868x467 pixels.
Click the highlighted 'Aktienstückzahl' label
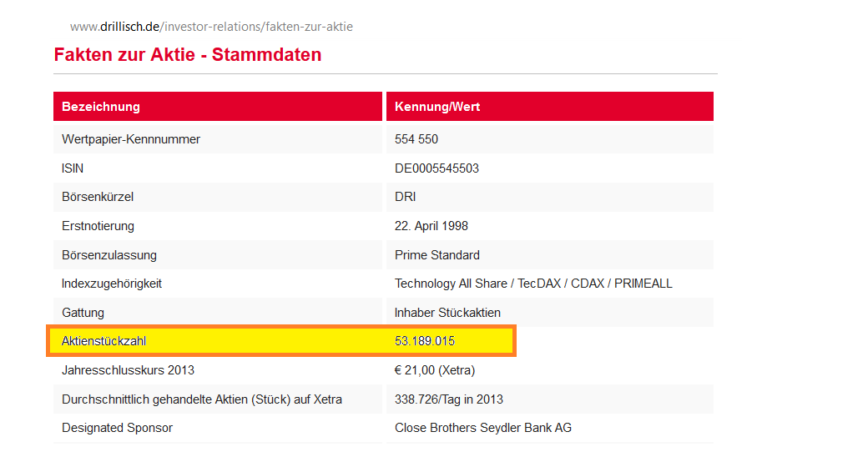point(104,341)
